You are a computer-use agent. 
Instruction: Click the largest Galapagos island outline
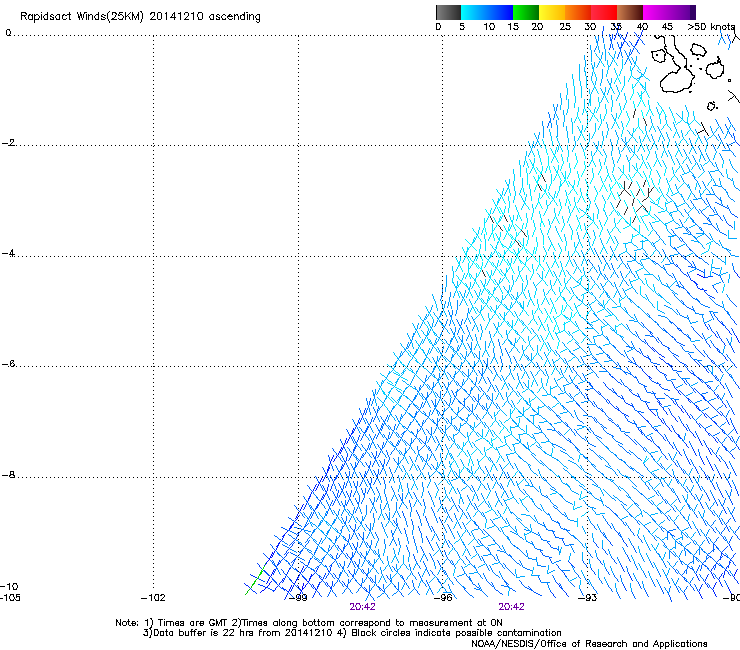tap(674, 66)
